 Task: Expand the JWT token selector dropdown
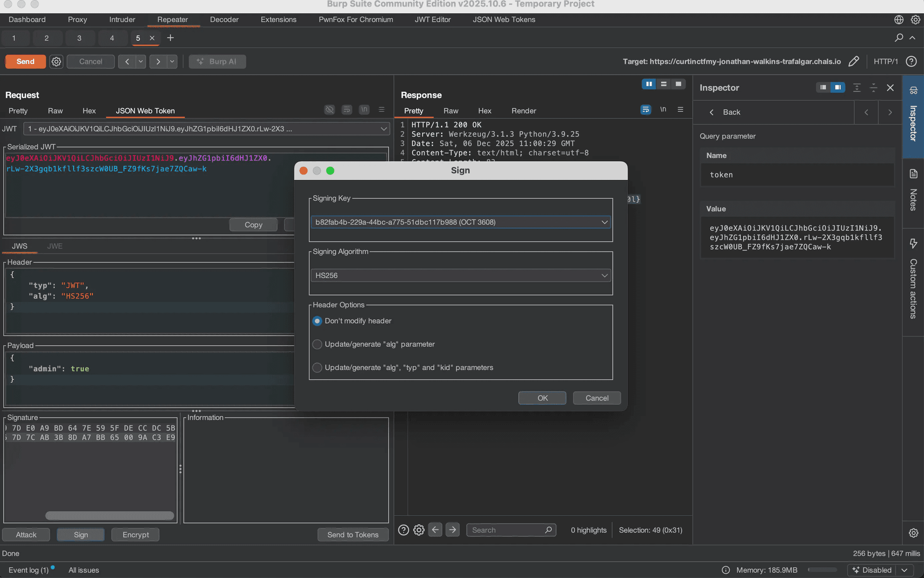coord(383,129)
